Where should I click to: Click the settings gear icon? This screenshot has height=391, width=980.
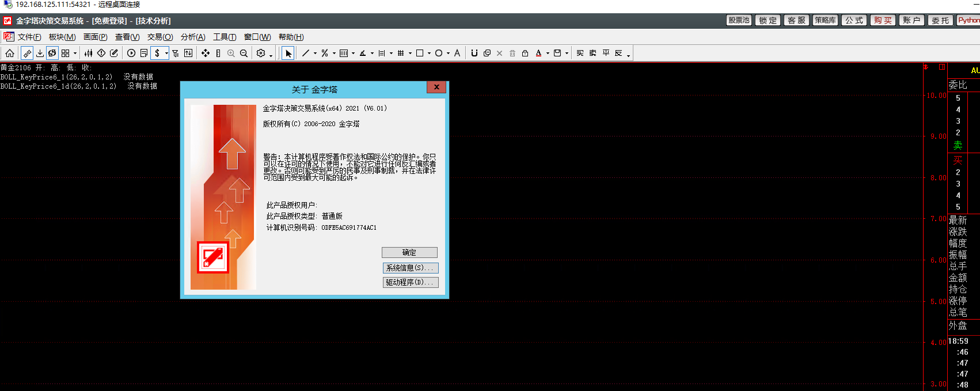(261, 53)
